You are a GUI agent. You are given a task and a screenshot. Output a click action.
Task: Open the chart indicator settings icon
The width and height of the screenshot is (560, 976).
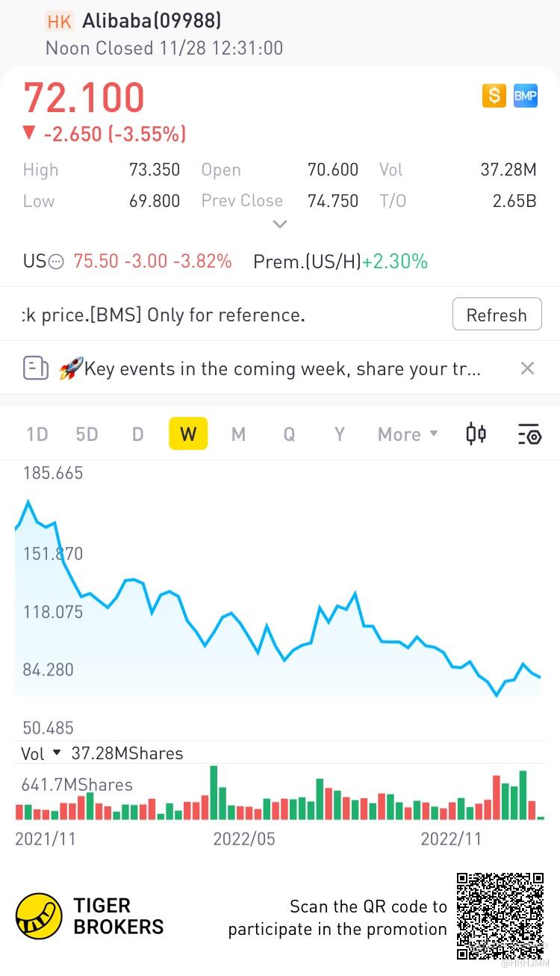tap(529, 434)
